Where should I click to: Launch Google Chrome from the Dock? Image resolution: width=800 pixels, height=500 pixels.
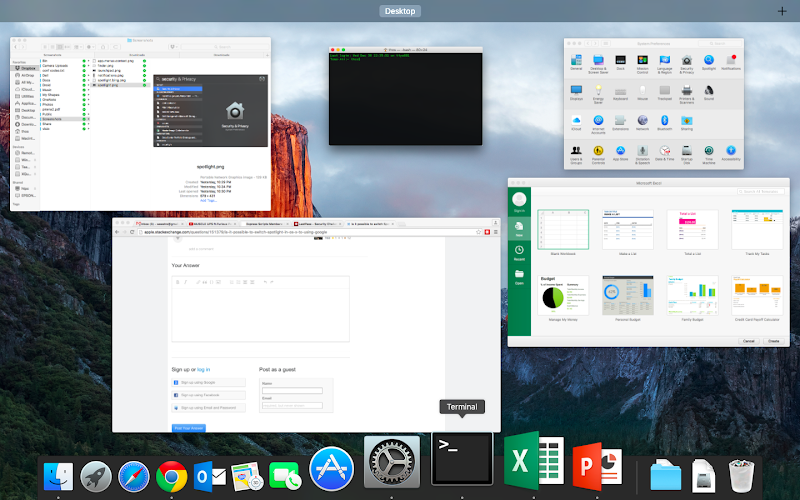(171, 477)
